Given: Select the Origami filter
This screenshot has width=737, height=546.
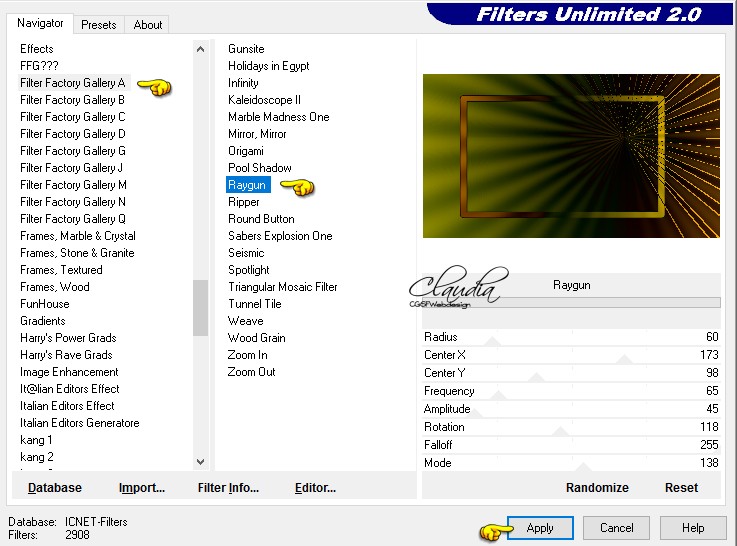Looking at the screenshot, I should coord(246,151).
